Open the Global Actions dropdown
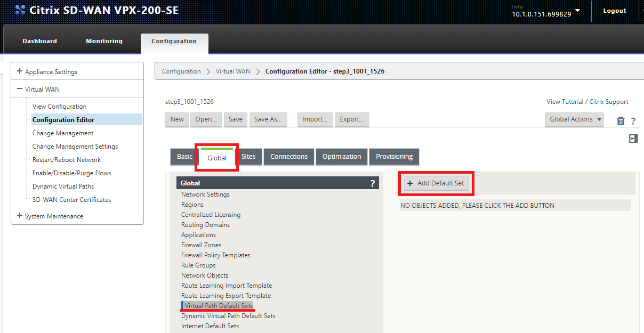The image size is (644, 333). point(574,119)
